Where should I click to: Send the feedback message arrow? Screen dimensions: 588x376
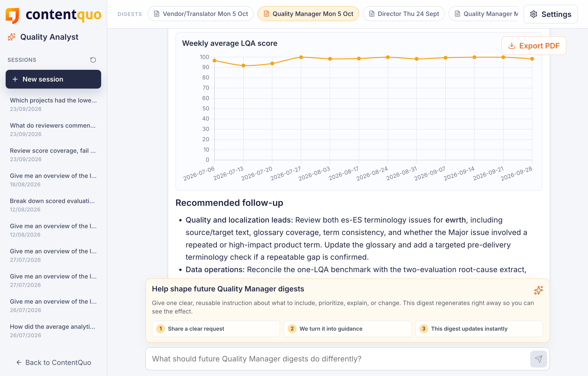538,359
